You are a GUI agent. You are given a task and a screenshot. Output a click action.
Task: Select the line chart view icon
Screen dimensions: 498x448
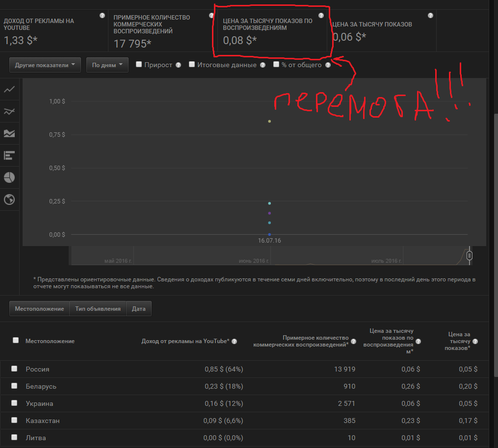click(x=9, y=89)
